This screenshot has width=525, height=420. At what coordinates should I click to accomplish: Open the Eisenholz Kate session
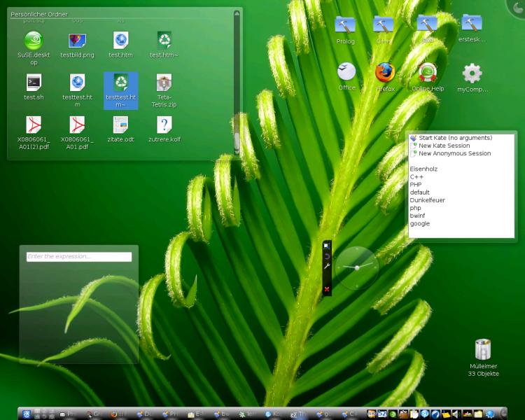tap(424, 169)
